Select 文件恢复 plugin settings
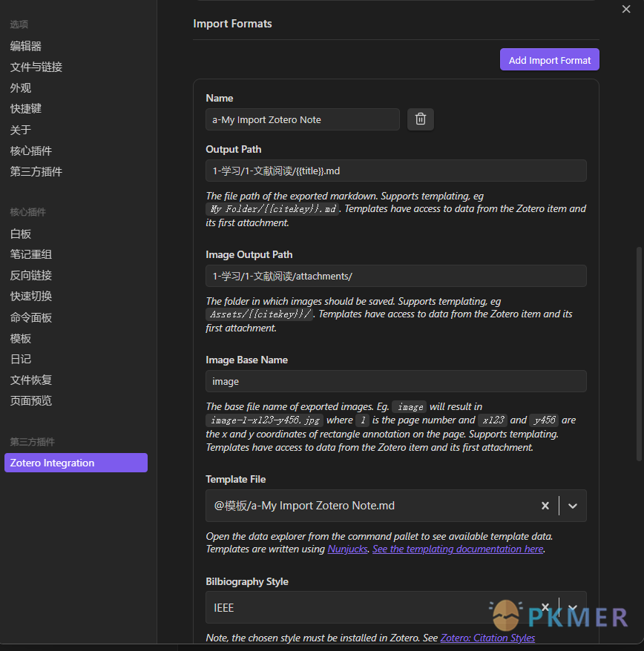The width and height of the screenshot is (644, 651). [x=30, y=380]
